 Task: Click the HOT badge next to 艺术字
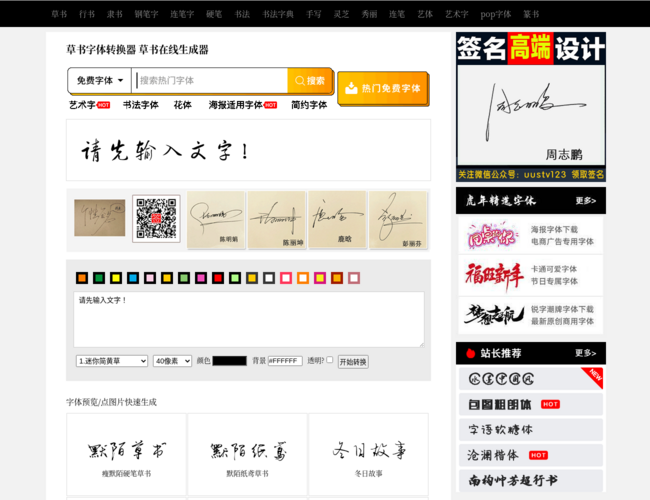[x=103, y=105]
